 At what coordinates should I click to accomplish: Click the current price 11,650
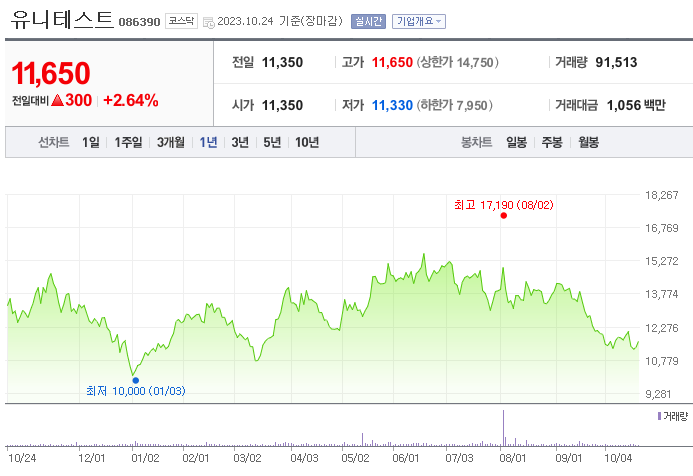[51, 73]
